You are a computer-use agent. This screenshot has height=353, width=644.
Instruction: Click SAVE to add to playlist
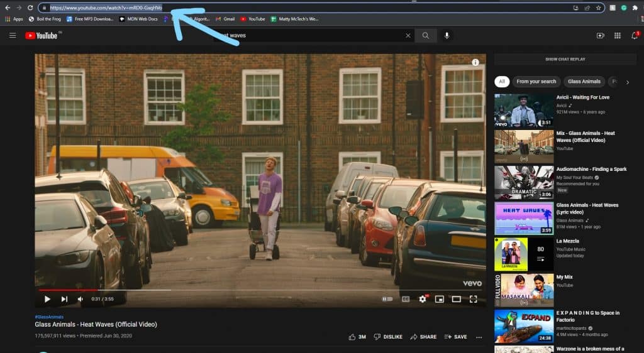pos(455,337)
